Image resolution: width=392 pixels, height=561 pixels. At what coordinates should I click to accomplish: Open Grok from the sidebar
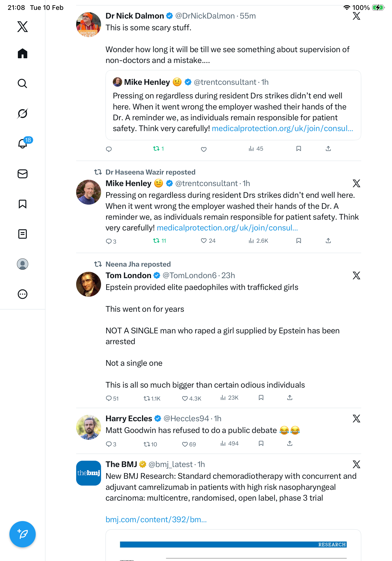pos(23,113)
